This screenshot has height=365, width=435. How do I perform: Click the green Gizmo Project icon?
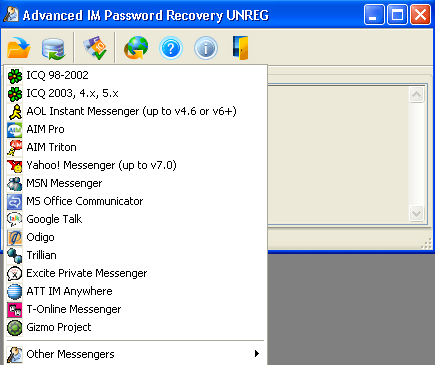coord(15,328)
